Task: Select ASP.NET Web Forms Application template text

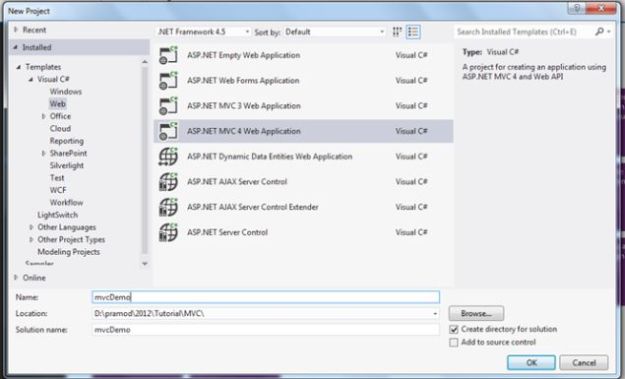Action: [x=243, y=81]
